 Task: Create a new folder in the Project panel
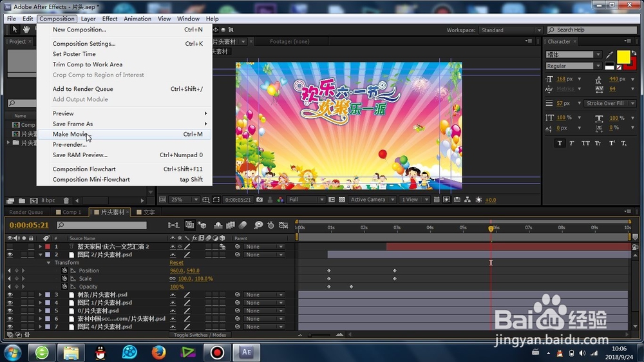pos(22,200)
